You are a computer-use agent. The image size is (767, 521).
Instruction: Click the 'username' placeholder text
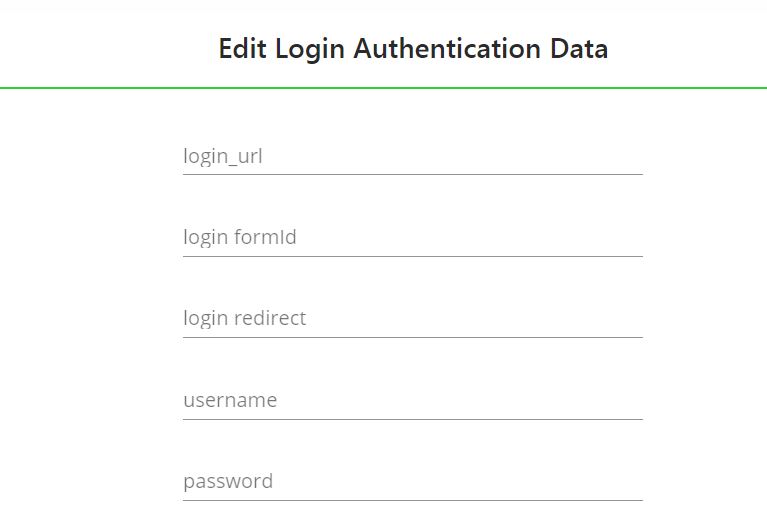click(x=230, y=401)
